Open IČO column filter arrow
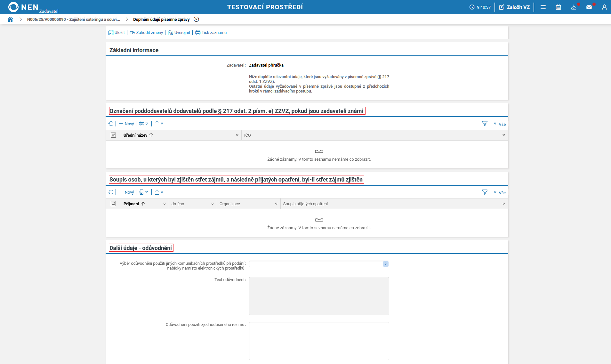Viewport: 611px width, 364px height. point(504,135)
